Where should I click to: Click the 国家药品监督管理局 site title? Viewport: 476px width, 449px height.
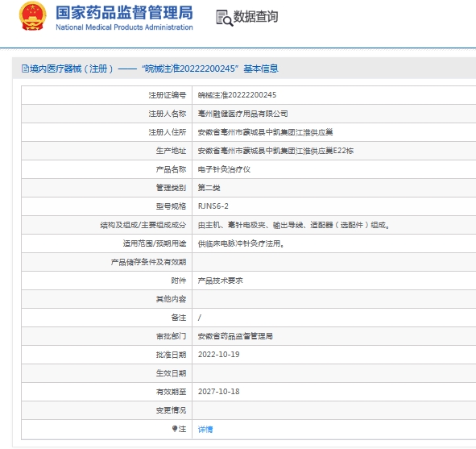pyautogui.click(x=124, y=13)
